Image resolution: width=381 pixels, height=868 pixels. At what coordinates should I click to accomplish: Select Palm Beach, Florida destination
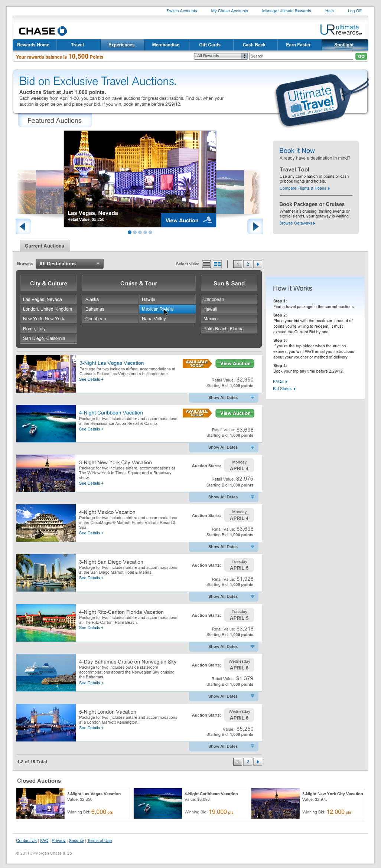[x=229, y=329]
